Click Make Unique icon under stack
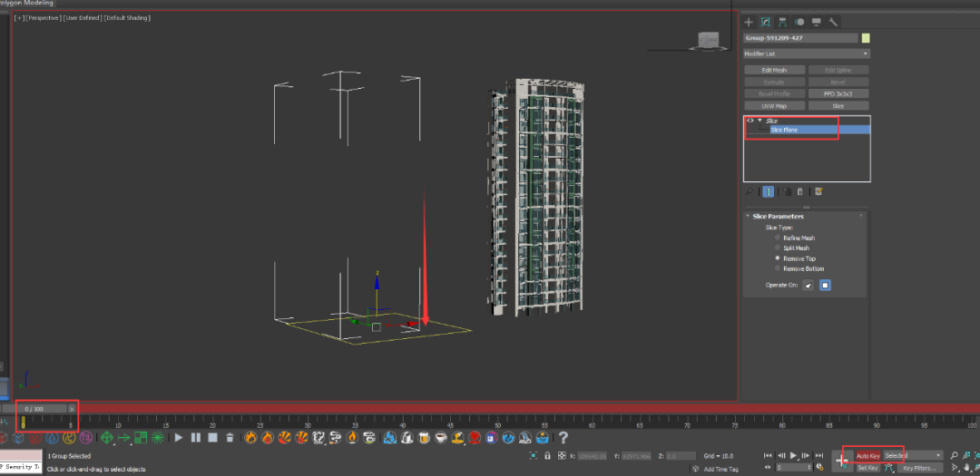Viewport: 980px width, 476px height. (788, 192)
